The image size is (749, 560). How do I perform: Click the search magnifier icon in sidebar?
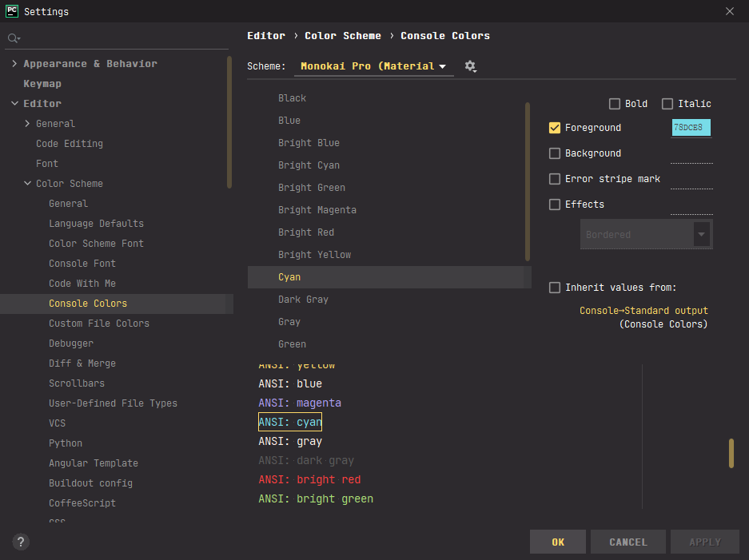pyautogui.click(x=13, y=38)
